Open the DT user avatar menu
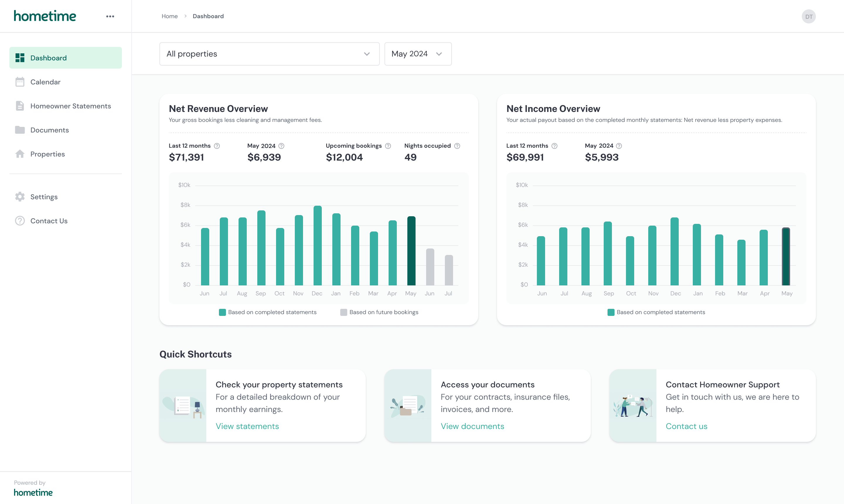The width and height of the screenshot is (844, 504). coord(808,17)
